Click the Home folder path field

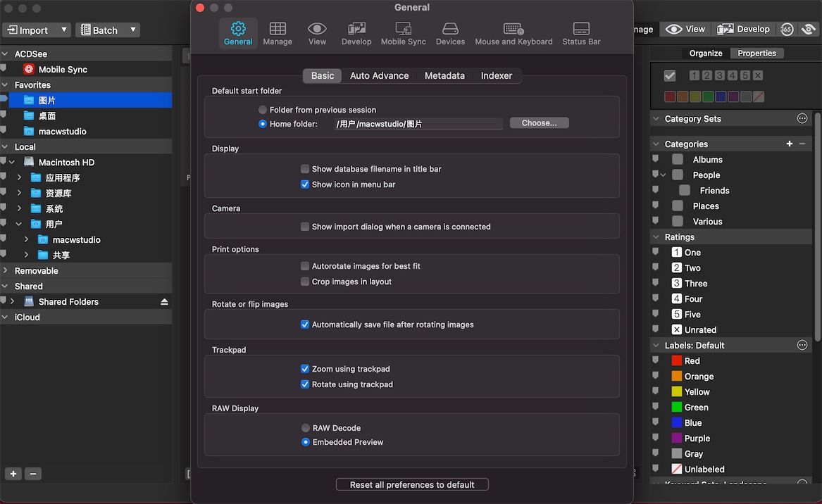coord(418,124)
